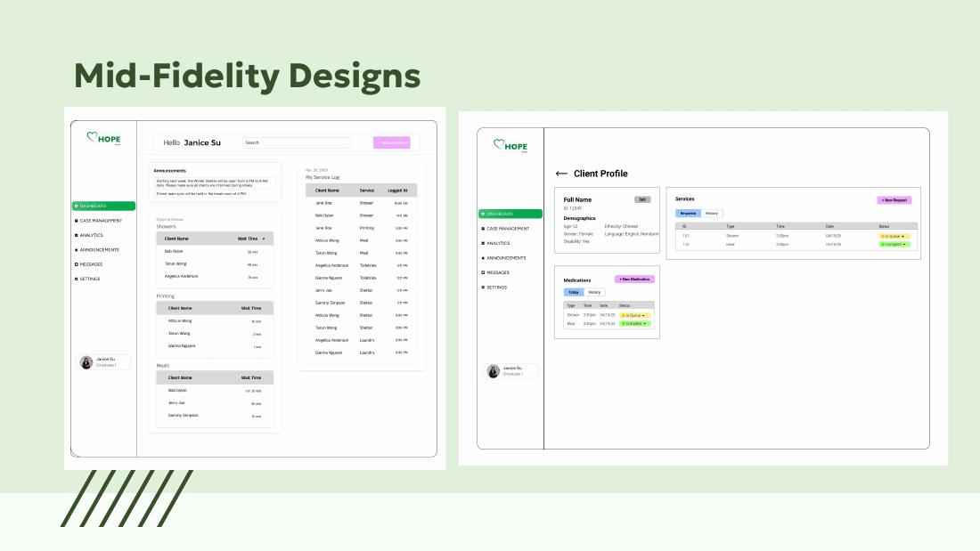Open In Queue status dropdown in Services table
The width and height of the screenshot is (980, 551).
tap(894, 236)
